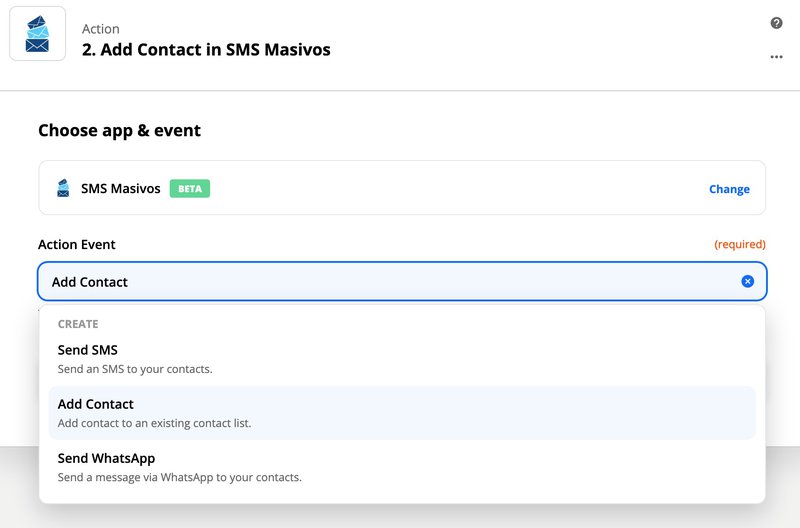The height and width of the screenshot is (528, 800).
Task: Click the small SMS Masivos app icon
Action: point(64,188)
